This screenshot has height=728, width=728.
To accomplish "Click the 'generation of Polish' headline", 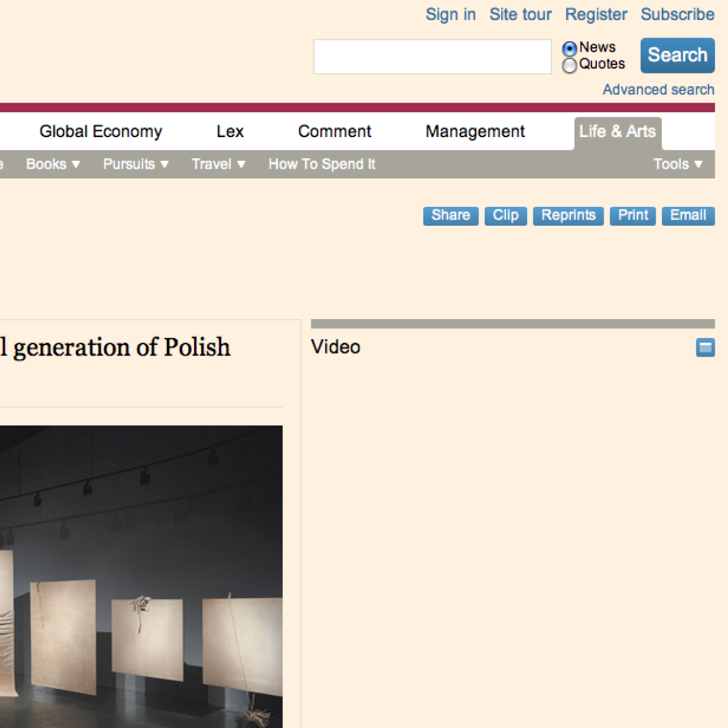I will (115, 348).
